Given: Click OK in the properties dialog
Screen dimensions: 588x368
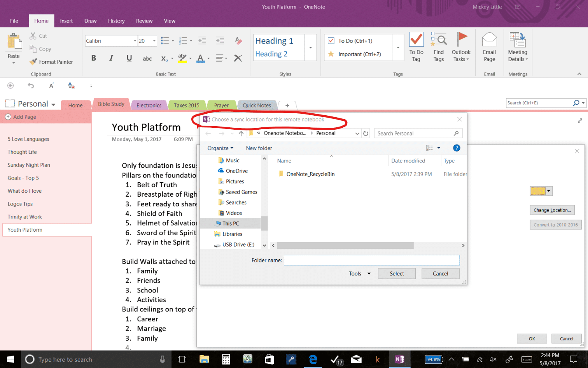Looking at the screenshot, I should click(532, 339).
